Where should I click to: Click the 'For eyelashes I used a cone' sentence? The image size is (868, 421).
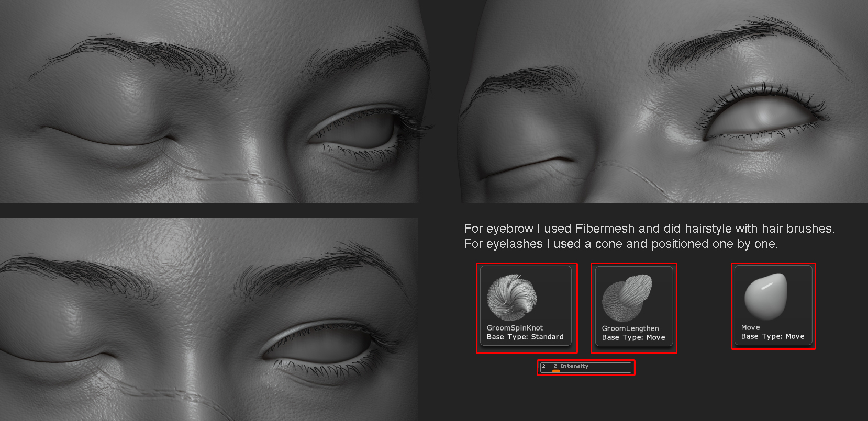621,244
